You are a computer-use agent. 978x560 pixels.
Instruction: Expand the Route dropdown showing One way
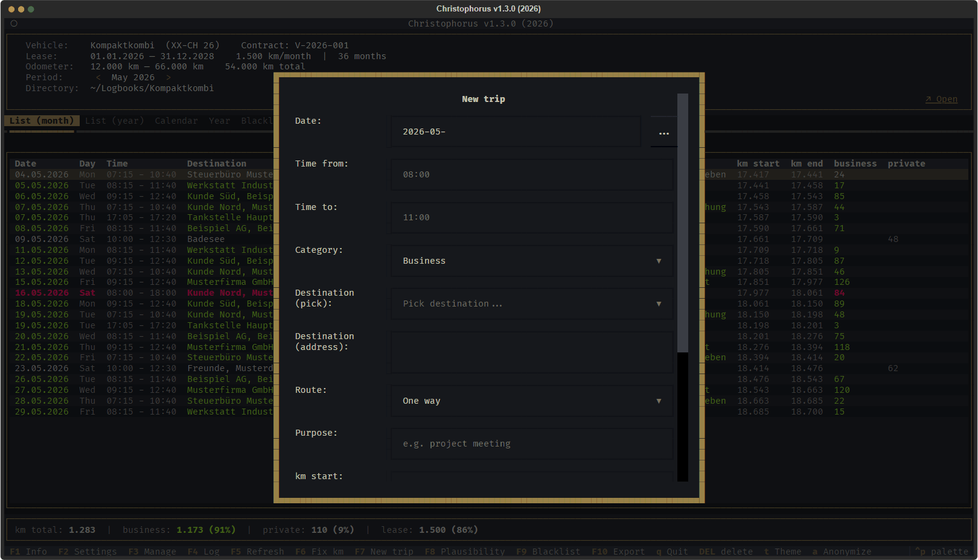tap(532, 401)
